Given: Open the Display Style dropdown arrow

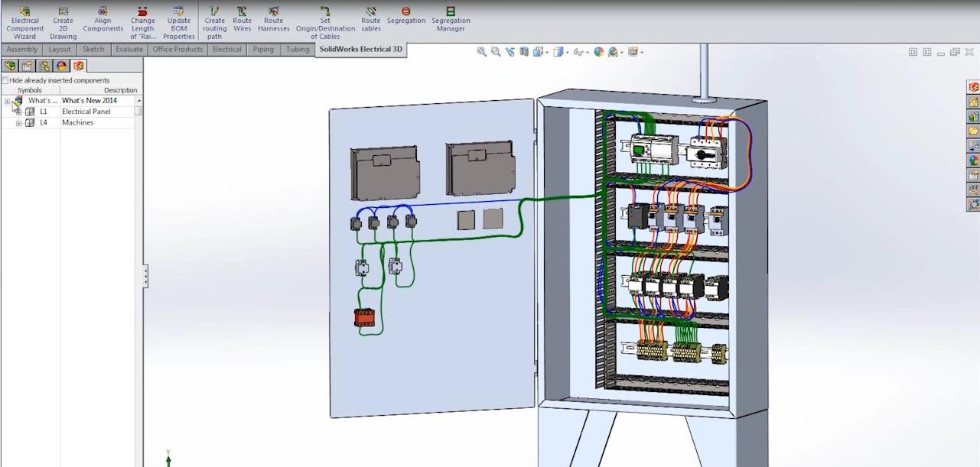Looking at the screenshot, I should (567, 53).
